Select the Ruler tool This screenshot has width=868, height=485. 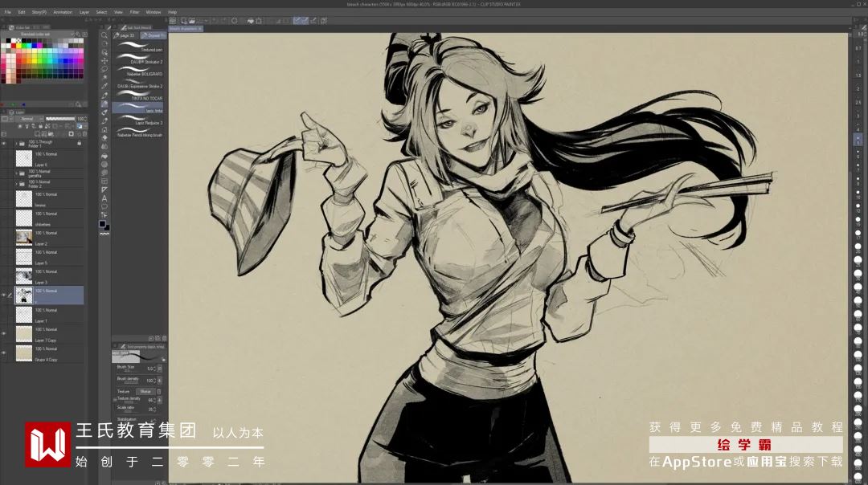click(x=104, y=190)
